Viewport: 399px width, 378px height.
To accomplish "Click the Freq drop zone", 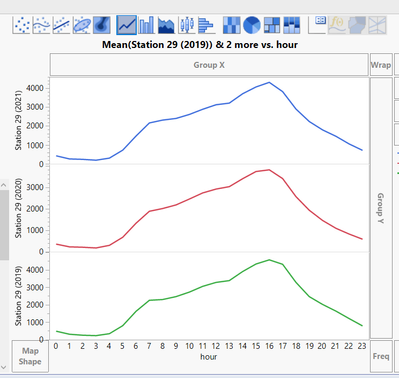I will 381,356.
